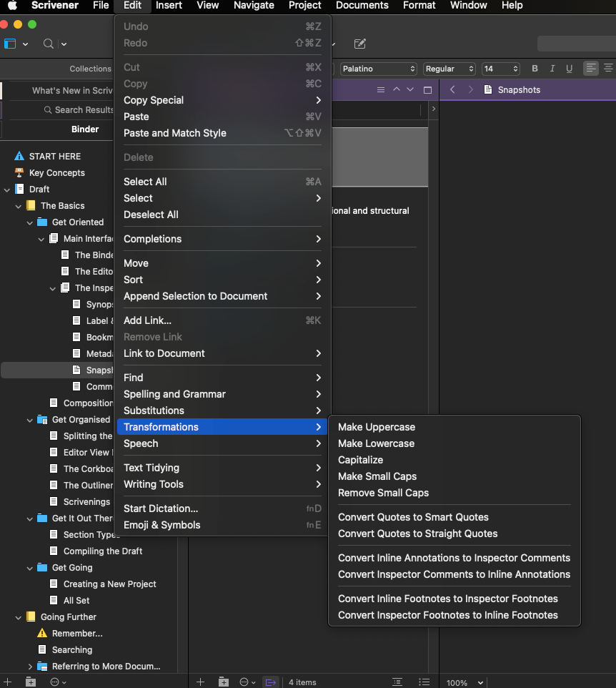Toggle bold formatting
Viewport: 616px width, 688px height.
tap(535, 69)
